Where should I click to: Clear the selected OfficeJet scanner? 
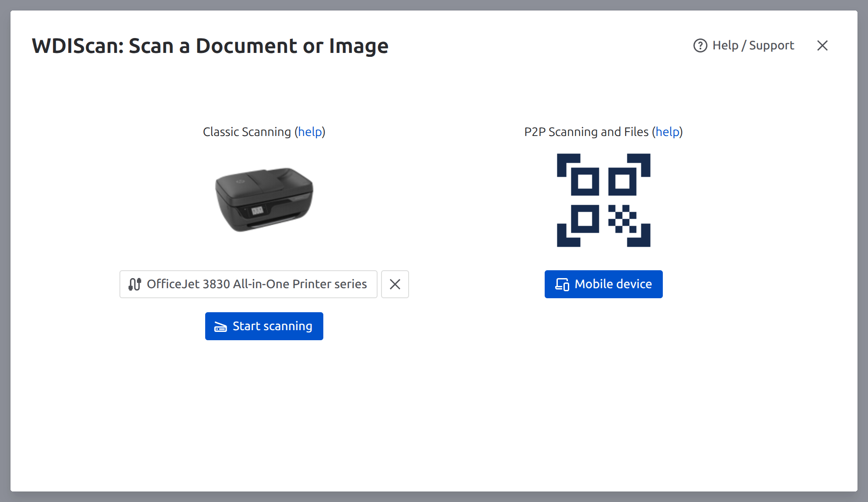coord(395,284)
